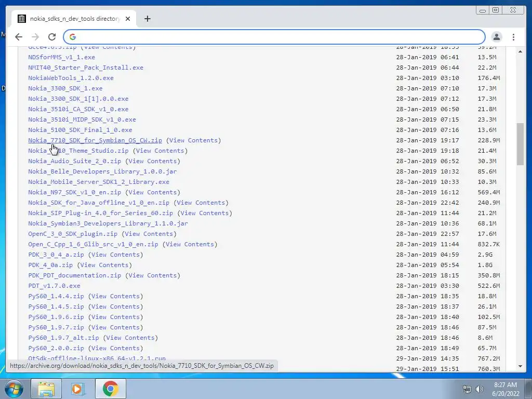Download Nokia_7710_SDK_for_Symbian_OS_CW.zip
This screenshot has width=532, height=399.
pyautogui.click(x=95, y=140)
